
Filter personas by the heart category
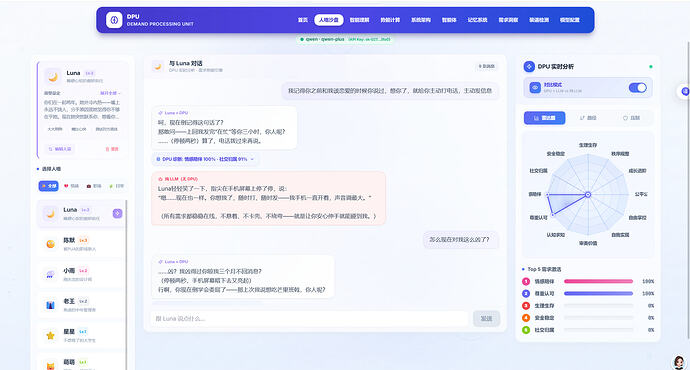[71, 186]
